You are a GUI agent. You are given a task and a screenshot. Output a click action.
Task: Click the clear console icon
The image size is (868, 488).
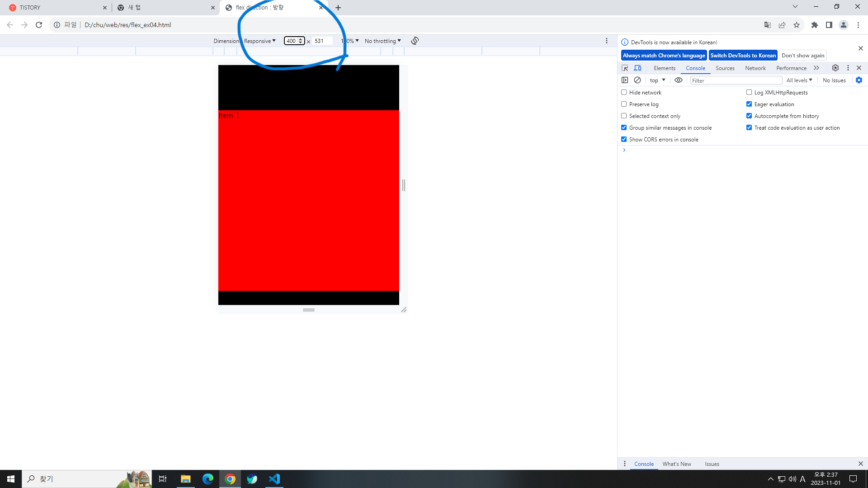point(637,80)
